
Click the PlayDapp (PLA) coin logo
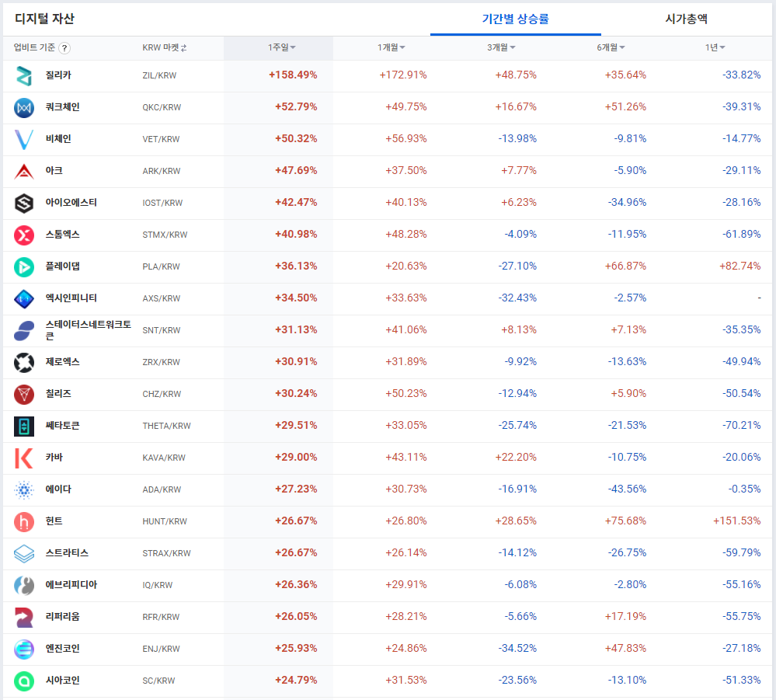tap(24, 266)
